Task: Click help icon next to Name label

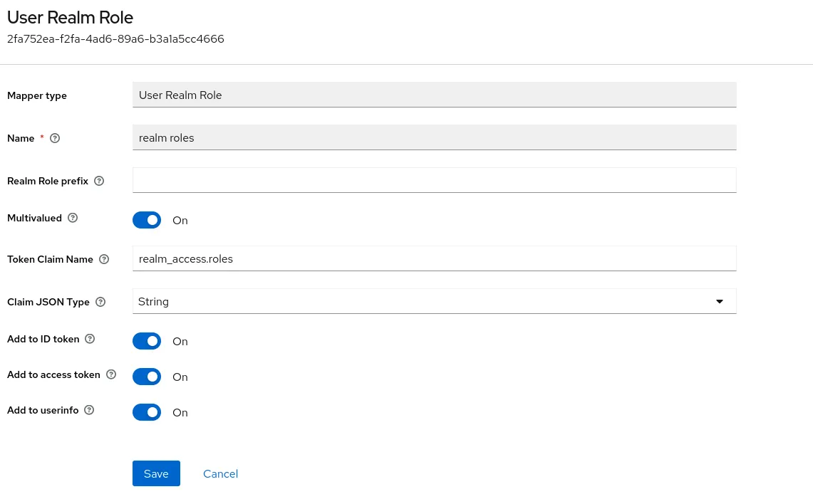Action: point(55,138)
